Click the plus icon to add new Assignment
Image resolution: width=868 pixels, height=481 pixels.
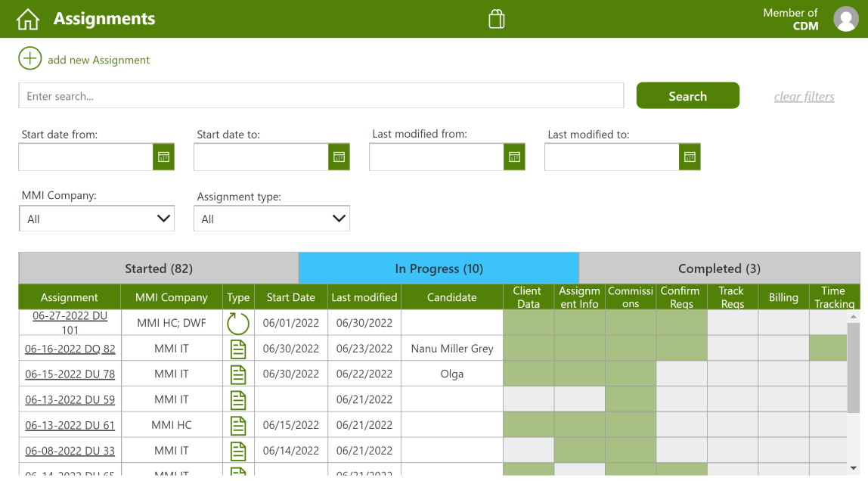pos(29,58)
